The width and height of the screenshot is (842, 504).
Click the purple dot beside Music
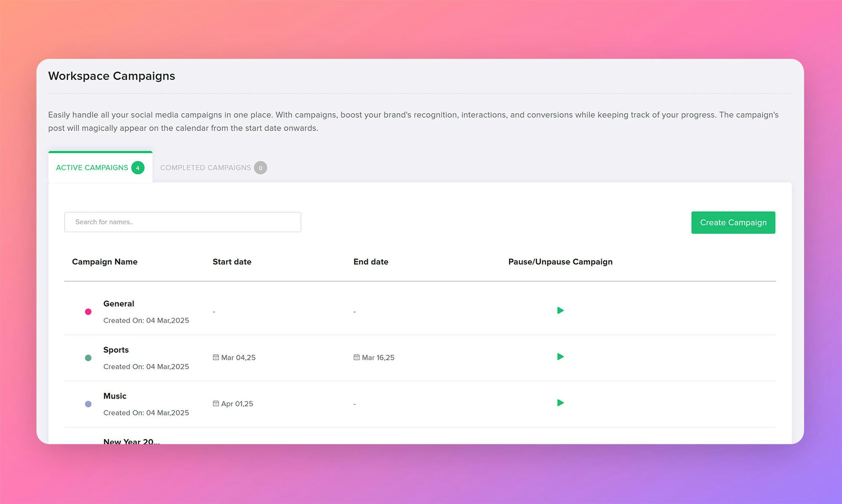(88, 404)
